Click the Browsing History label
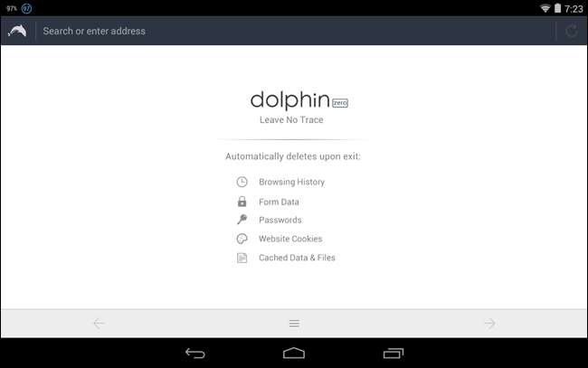The height and width of the screenshot is (368, 588). [x=292, y=182]
